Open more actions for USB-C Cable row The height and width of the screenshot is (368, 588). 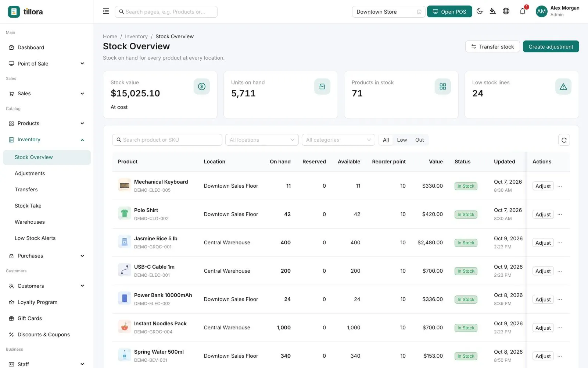[560, 271]
